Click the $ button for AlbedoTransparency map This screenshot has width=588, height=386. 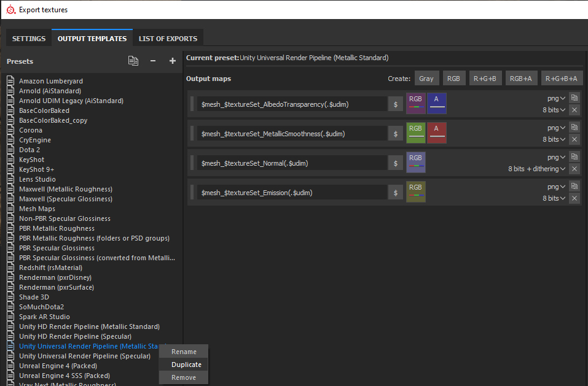tap(396, 104)
